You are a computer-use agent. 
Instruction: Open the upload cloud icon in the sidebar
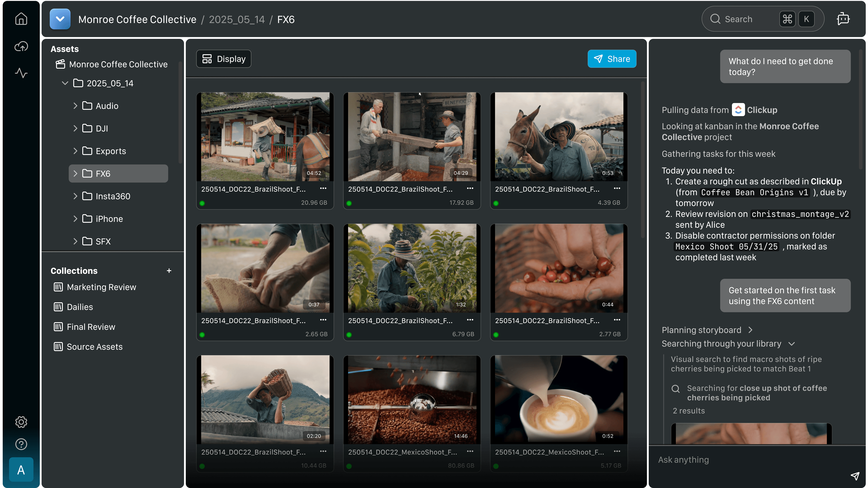coord(21,46)
